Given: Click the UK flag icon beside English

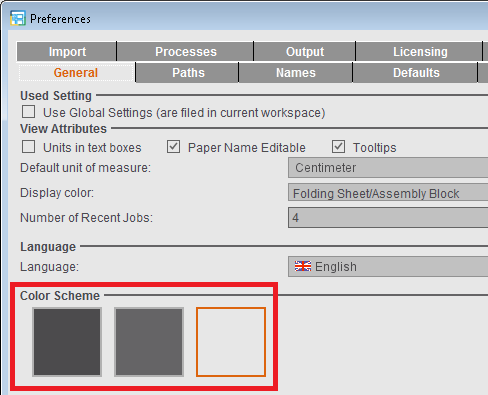Looking at the screenshot, I should pyautogui.click(x=303, y=266).
